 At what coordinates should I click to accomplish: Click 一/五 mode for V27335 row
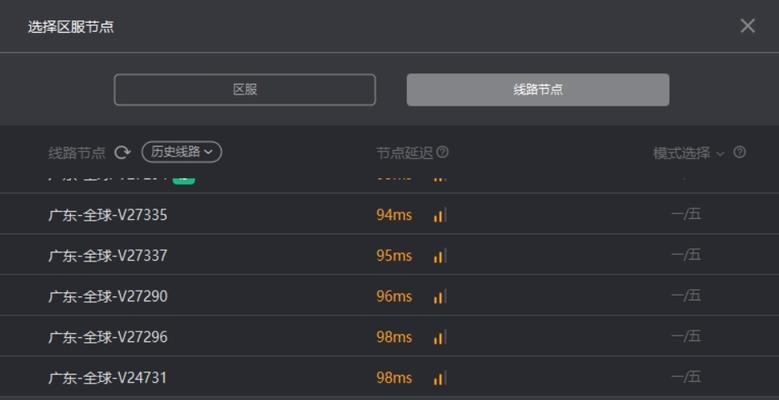tap(686, 214)
